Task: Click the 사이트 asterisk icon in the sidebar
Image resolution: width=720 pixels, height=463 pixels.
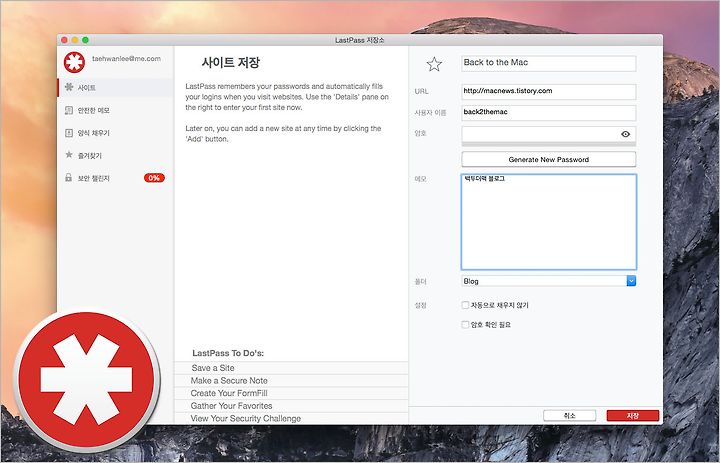Action: coord(69,87)
